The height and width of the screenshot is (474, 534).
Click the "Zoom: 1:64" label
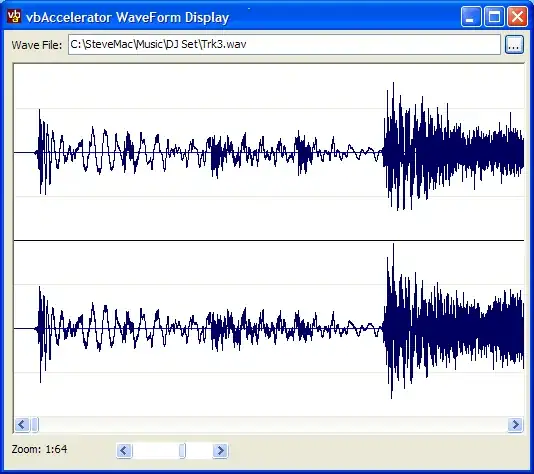[x=40, y=449]
